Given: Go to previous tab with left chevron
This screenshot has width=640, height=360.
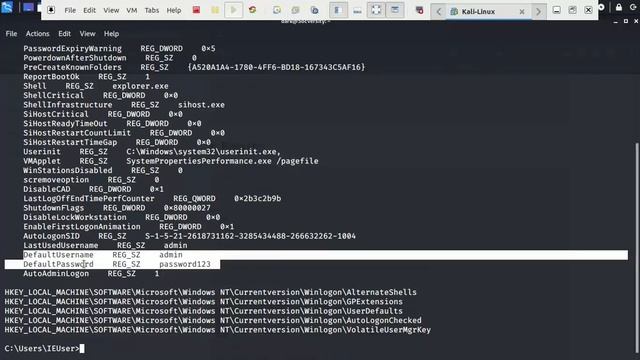Looking at the screenshot, I should pyautogui.click(x=439, y=11).
